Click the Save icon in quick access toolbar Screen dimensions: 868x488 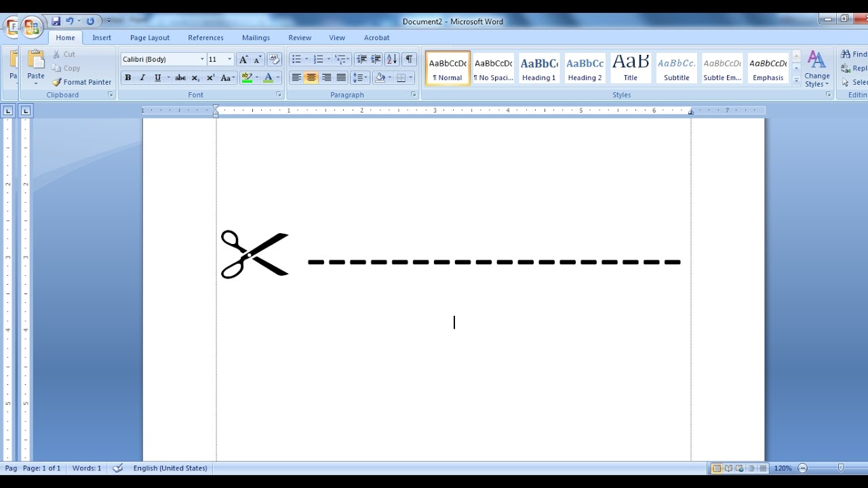(x=56, y=22)
